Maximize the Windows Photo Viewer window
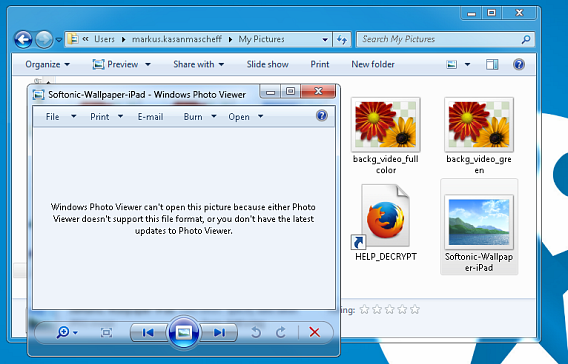The width and height of the screenshot is (568, 364). click(291, 92)
